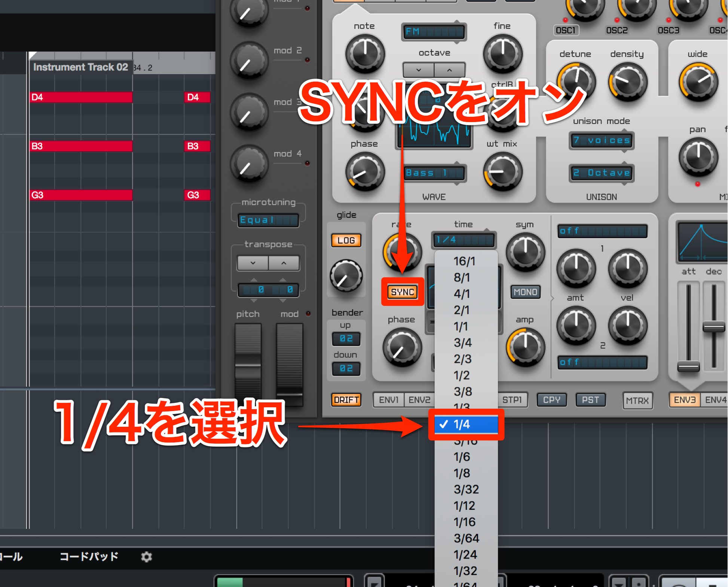Select 1/8 in the time menu
This screenshot has width=728, height=587.
coord(466,473)
